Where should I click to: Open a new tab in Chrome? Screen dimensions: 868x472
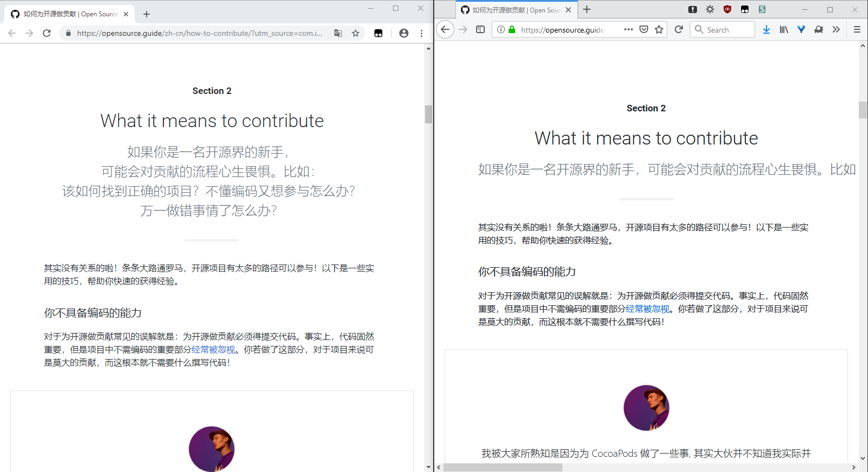click(147, 14)
